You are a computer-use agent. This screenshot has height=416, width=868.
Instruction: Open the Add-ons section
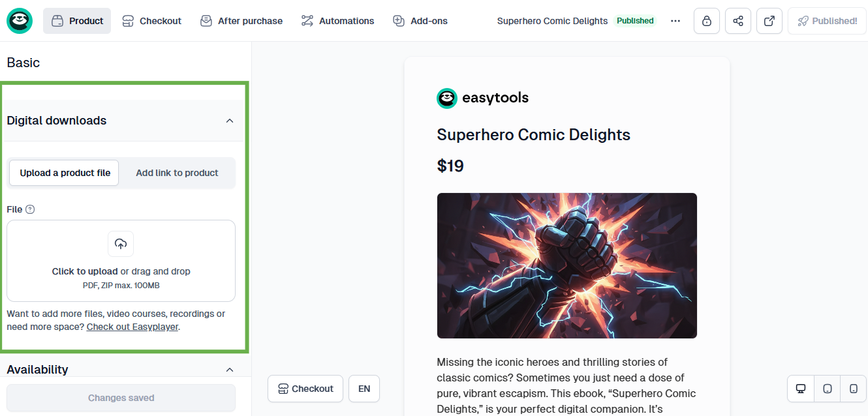coord(420,20)
